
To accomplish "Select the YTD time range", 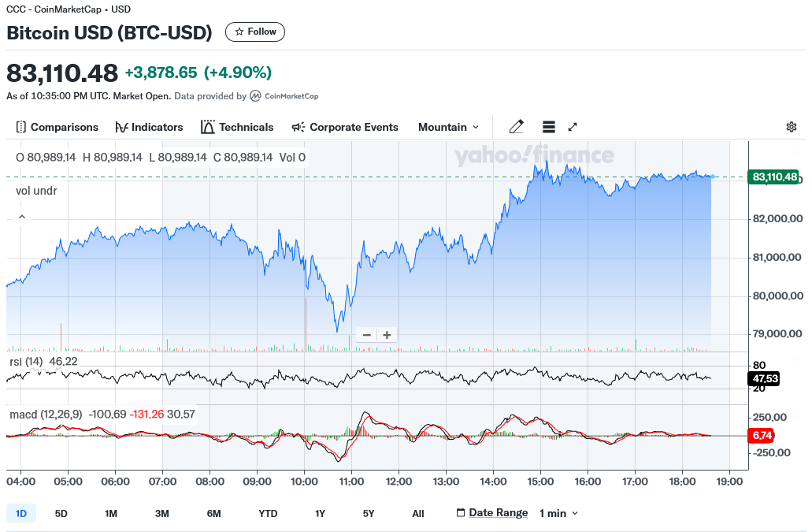I will pyautogui.click(x=268, y=513).
